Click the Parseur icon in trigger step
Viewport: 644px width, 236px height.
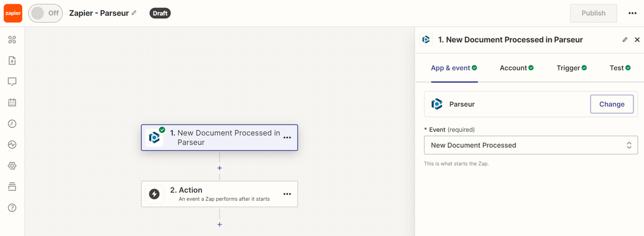click(154, 137)
